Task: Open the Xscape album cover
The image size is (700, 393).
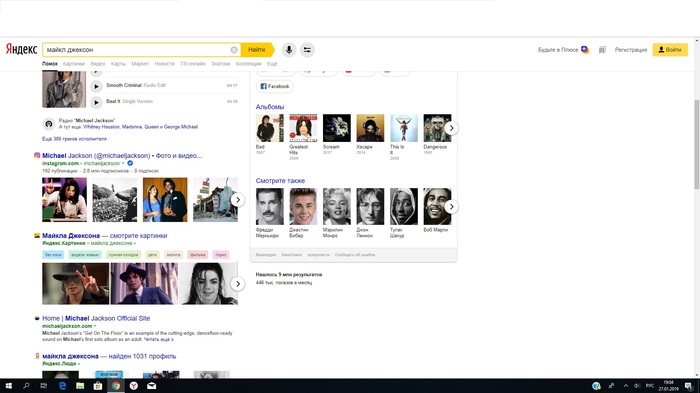Action: click(x=370, y=128)
